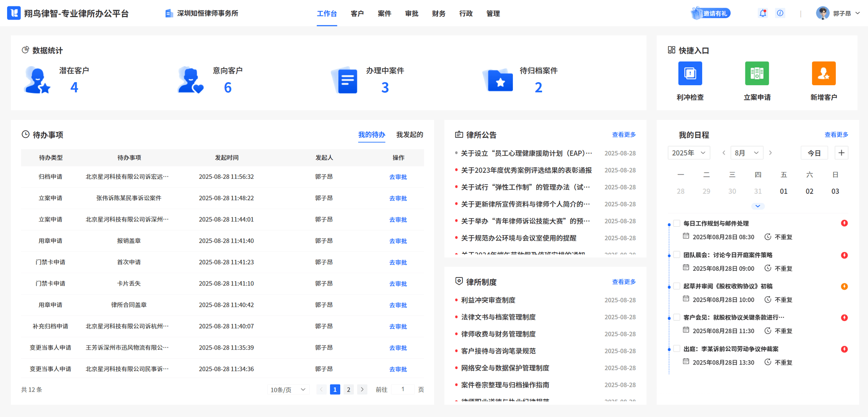Add a new schedule with plus icon
This screenshot has height=417, width=868.
[x=841, y=153]
